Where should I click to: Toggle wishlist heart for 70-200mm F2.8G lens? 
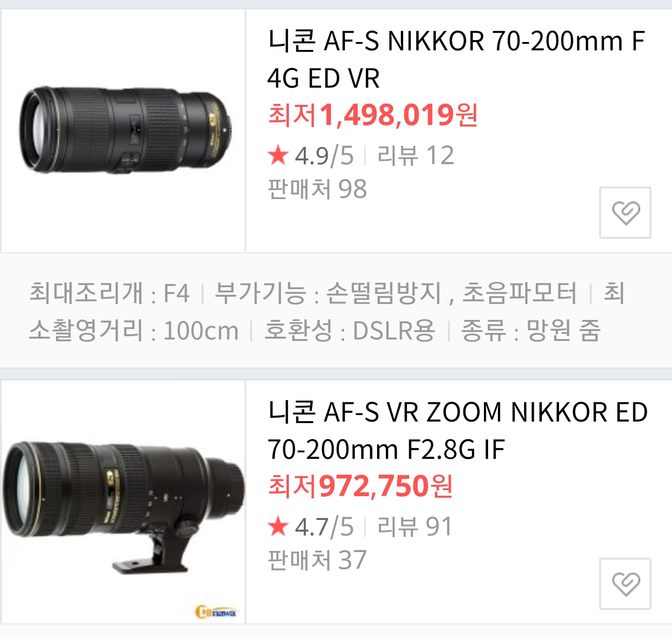point(625,584)
